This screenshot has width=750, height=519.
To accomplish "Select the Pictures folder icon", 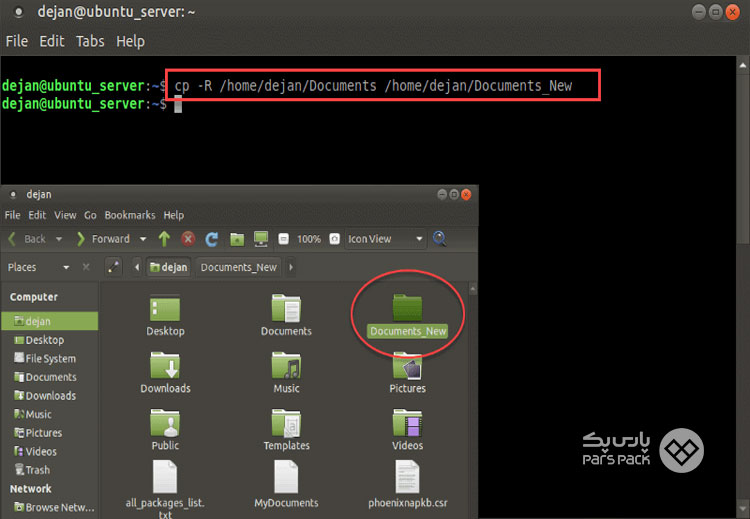I will (408, 366).
